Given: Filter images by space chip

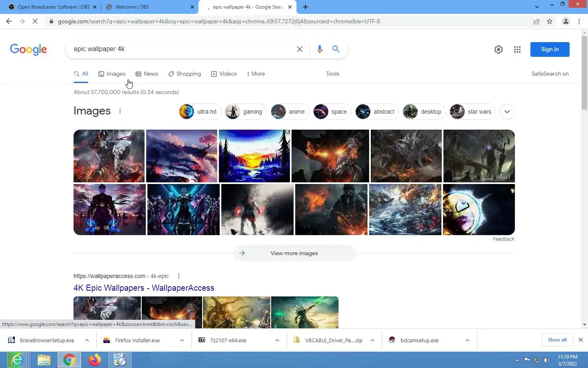Looking at the screenshot, I should click(332, 112).
